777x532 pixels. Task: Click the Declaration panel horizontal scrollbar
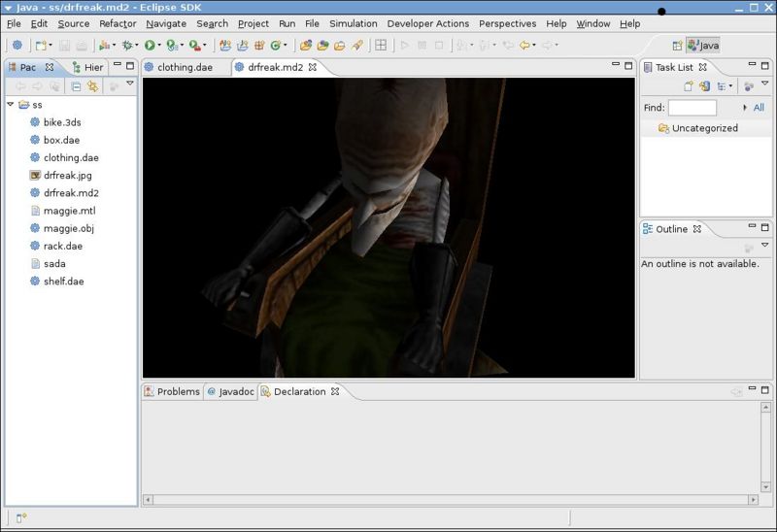[x=451, y=500]
